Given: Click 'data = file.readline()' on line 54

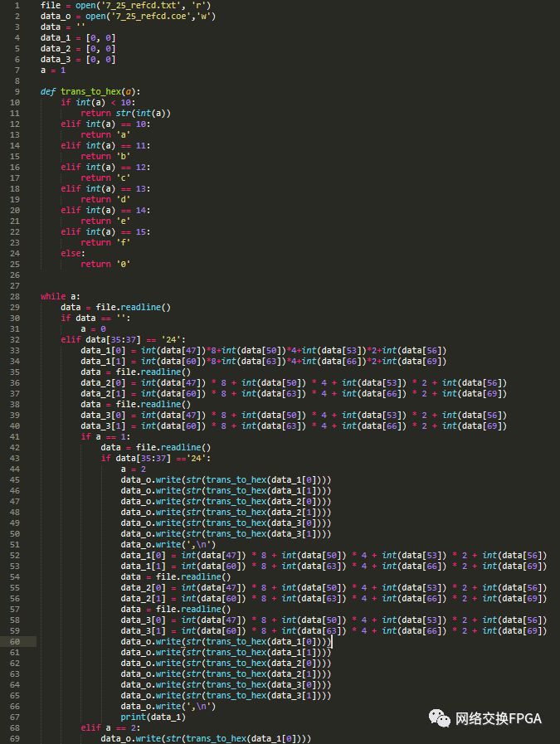Looking at the screenshot, I should (x=176, y=577).
